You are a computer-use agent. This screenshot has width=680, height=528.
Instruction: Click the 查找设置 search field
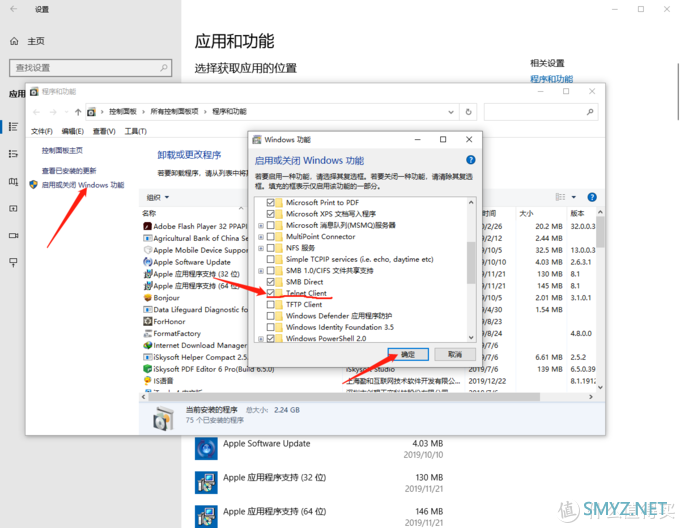(91, 68)
